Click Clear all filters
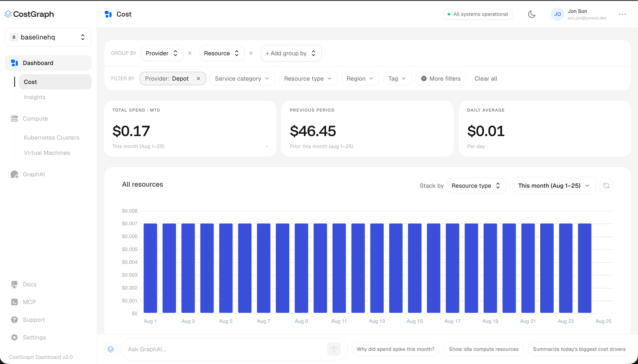 point(486,78)
